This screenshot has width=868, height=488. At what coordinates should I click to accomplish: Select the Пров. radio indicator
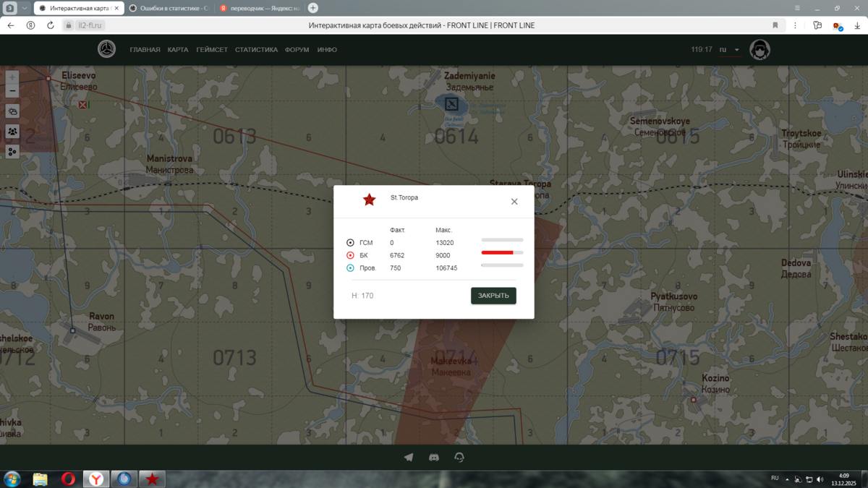[351, 268]
